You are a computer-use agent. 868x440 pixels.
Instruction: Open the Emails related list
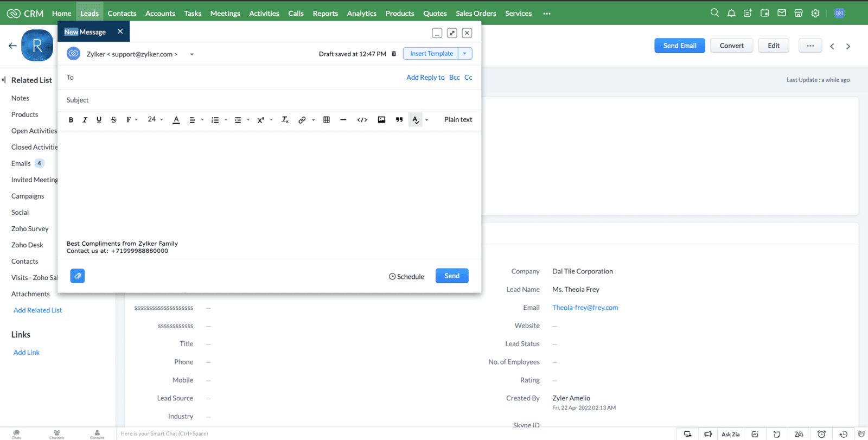21,163
